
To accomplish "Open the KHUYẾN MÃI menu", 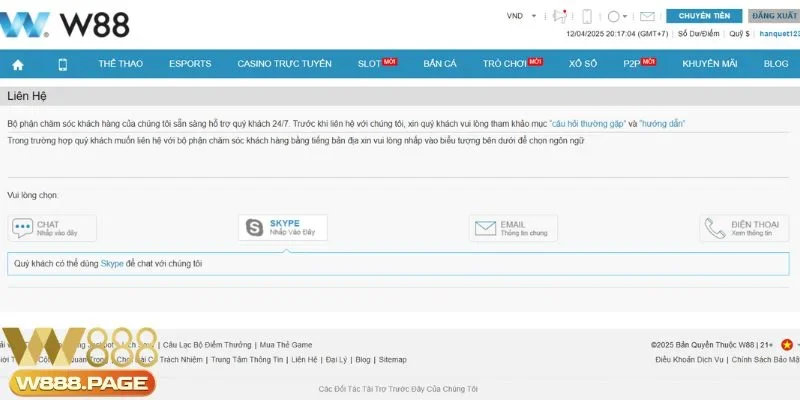I will tap(710, 64).
